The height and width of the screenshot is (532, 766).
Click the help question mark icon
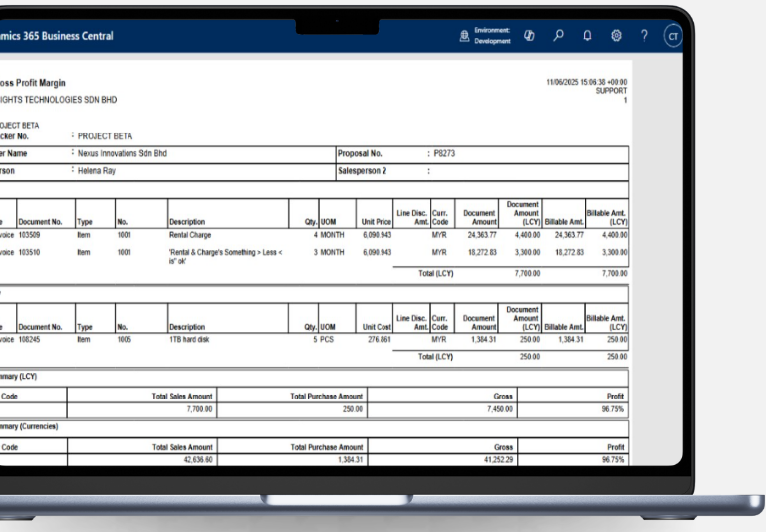644,36
